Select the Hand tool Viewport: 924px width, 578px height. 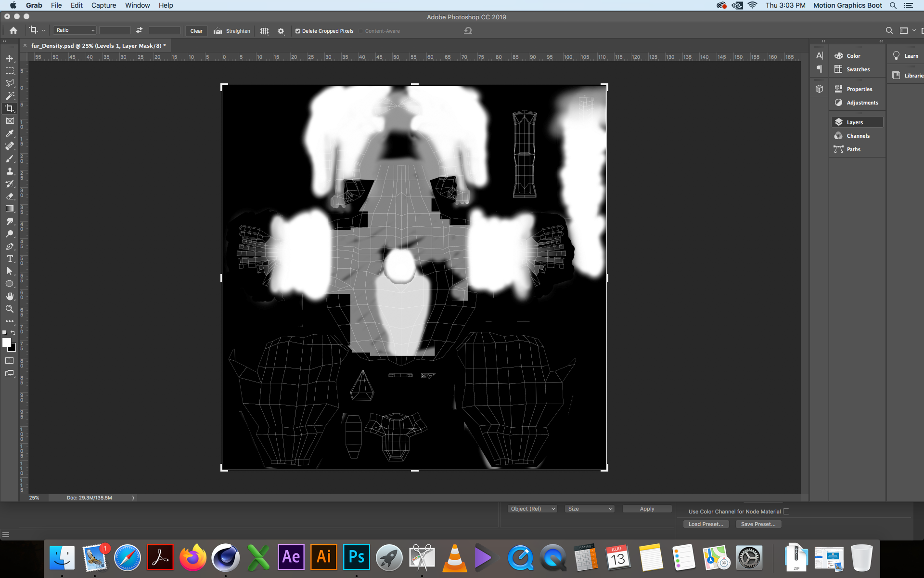point(10,296)
